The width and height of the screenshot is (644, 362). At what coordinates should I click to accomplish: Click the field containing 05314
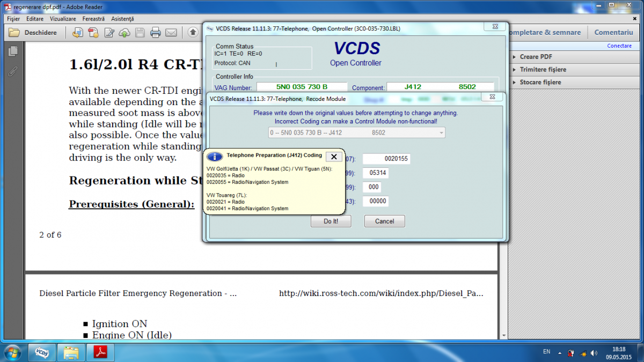point(376,173)
